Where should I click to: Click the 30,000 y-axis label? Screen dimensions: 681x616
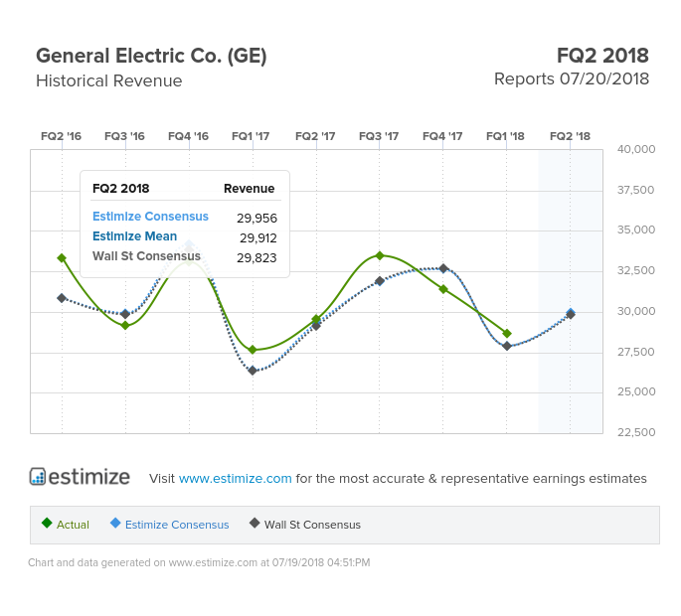coord(636,311)
